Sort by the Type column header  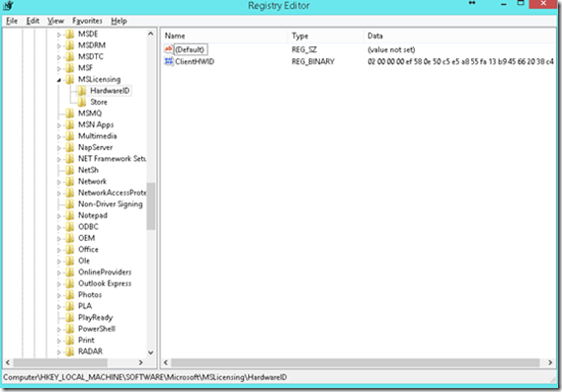pos(325,36)
